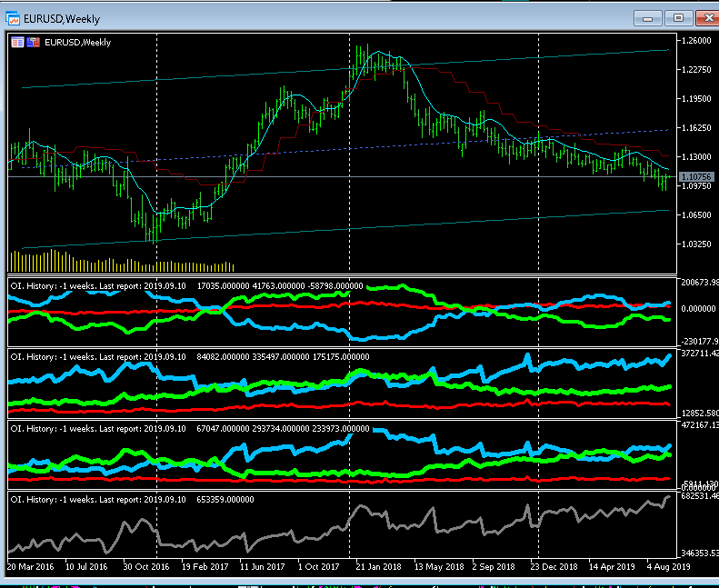The height and width of the screenshot is (588, 719).
Task: Minimize the EURUSD,Weekly chart window
Action: click(647, 18)
